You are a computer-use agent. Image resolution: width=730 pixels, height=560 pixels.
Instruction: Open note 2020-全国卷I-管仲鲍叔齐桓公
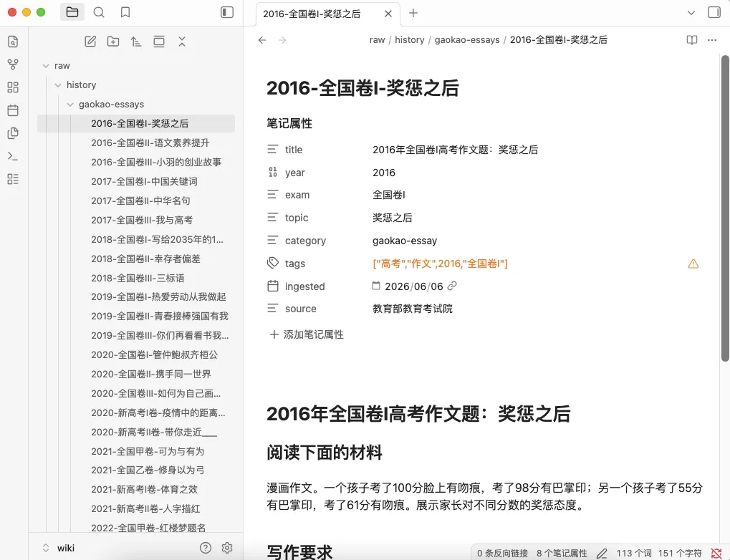click(155, 354)
